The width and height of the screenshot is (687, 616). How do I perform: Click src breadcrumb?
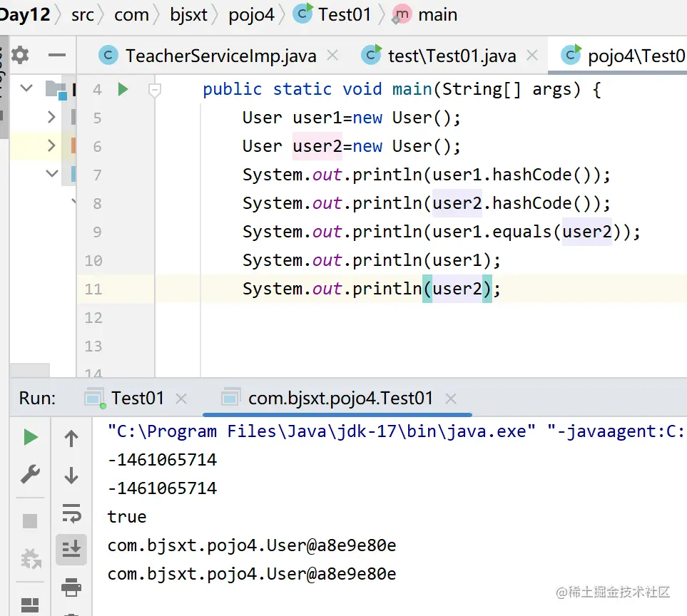[82, 15]
